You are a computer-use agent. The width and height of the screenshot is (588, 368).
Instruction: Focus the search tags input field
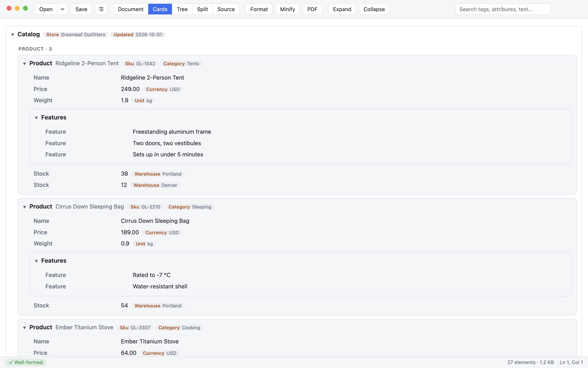(503, 9)
